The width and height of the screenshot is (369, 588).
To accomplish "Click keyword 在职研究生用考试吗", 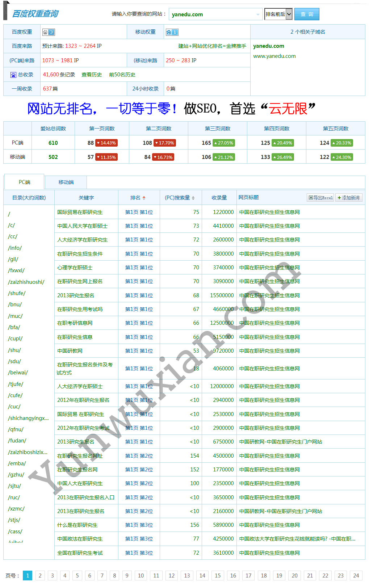I will pos(80,309).
